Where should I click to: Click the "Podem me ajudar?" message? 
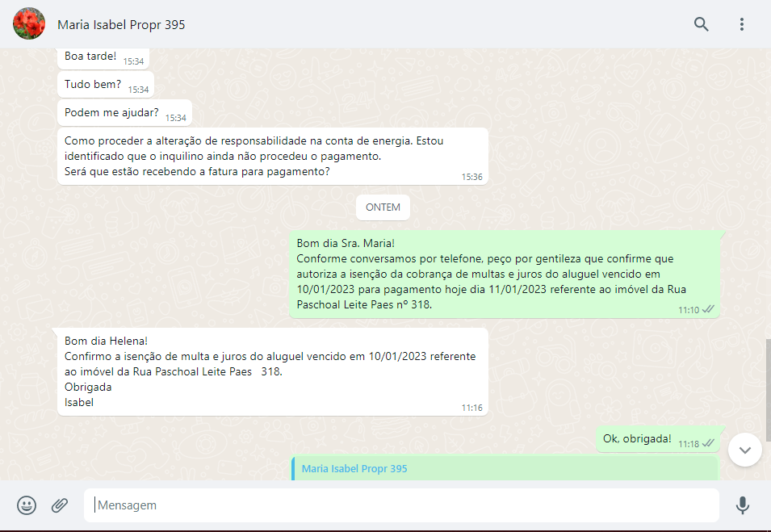(111, 112)
